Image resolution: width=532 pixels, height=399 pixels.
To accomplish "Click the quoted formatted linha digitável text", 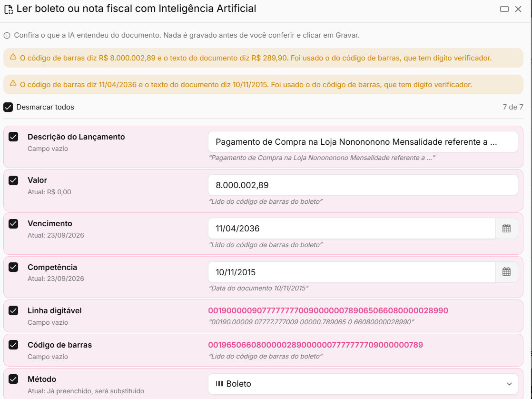I will coord(311,321).
